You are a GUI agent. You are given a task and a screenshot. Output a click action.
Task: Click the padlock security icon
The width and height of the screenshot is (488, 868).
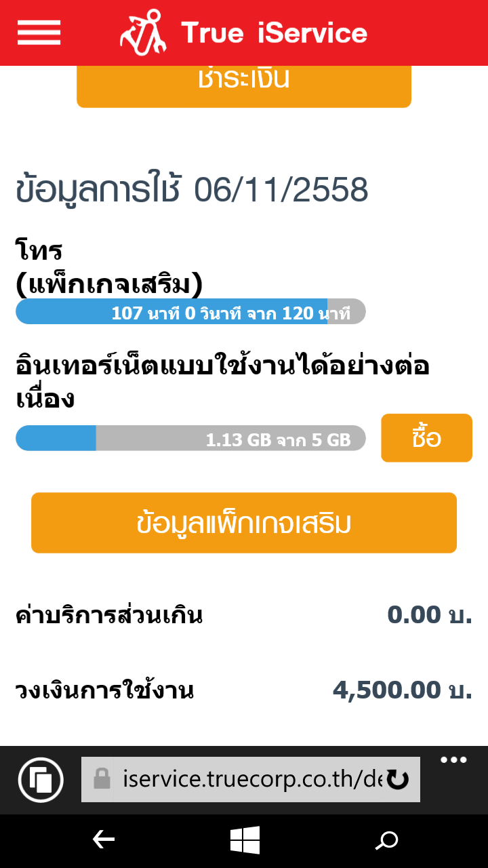(102, 779)
